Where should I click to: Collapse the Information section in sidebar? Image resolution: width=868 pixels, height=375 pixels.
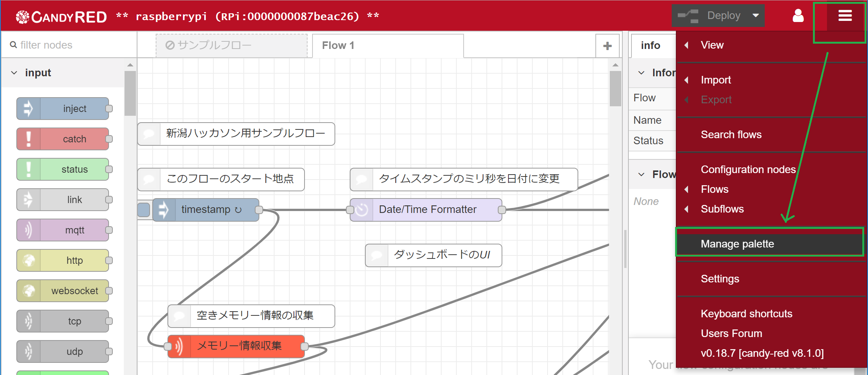642,72
